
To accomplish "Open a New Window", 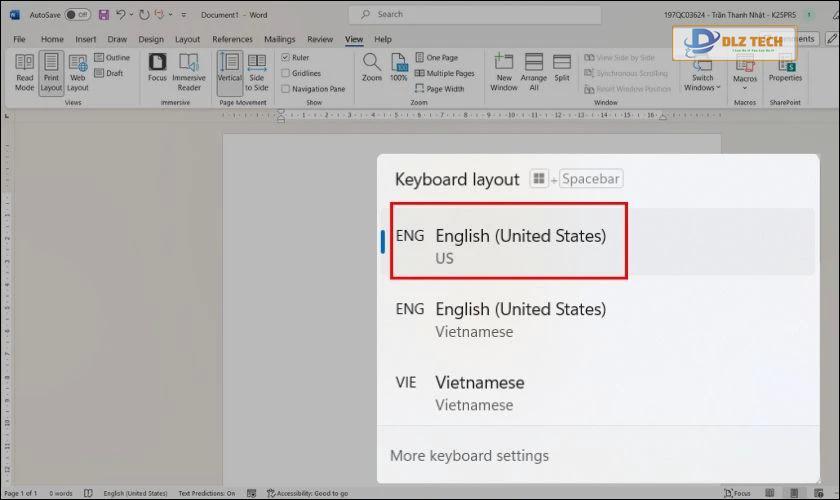I will pos(504,73).
